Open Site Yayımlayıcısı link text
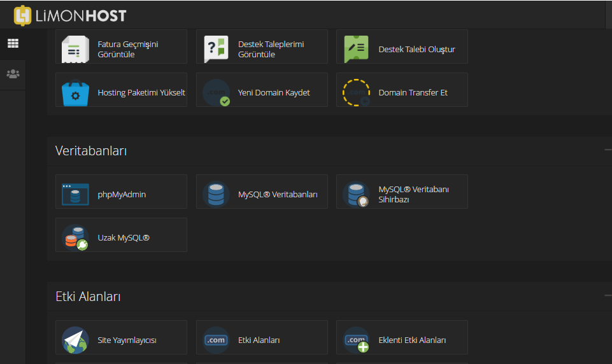 [127, 340]
